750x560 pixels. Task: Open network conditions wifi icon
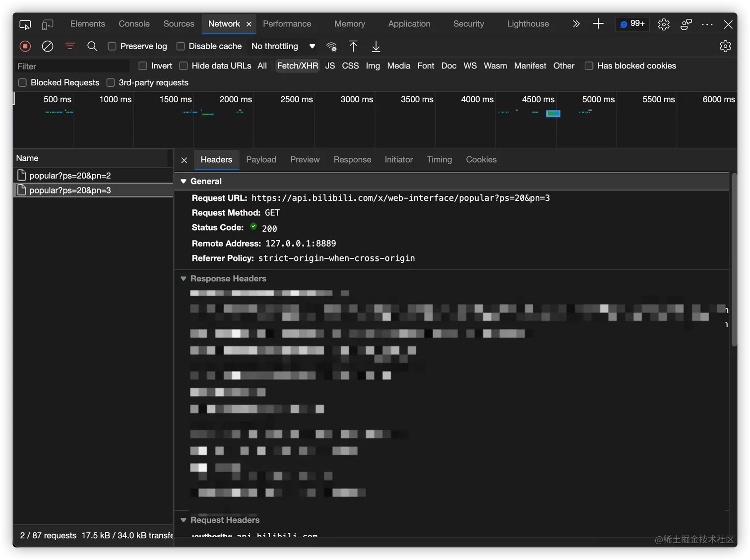pyautogui.click(x=331, y=47)
